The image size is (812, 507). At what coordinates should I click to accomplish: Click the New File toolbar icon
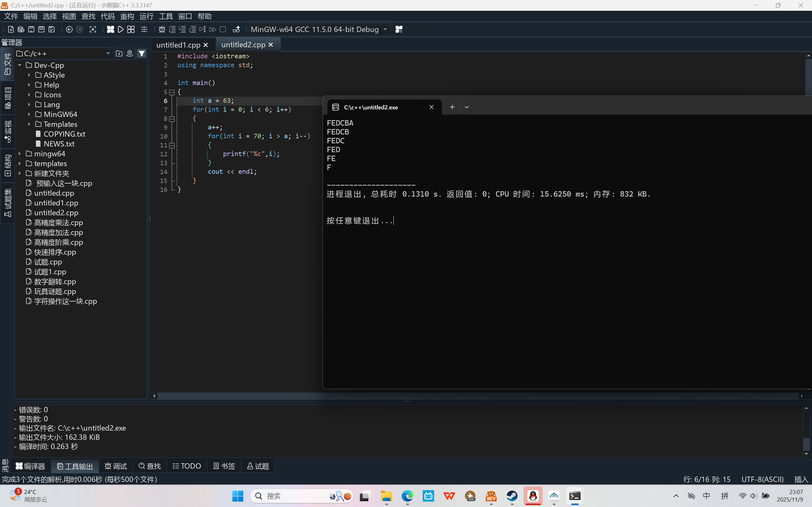pyautogui.click(x=11, y=29)
